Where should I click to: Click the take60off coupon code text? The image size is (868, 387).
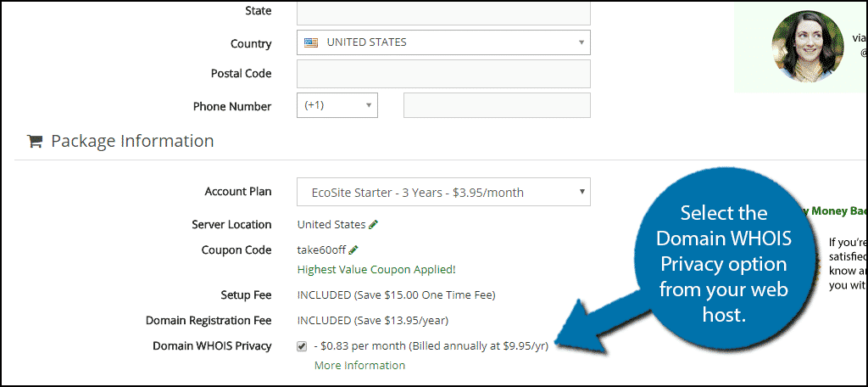(321, 250)
